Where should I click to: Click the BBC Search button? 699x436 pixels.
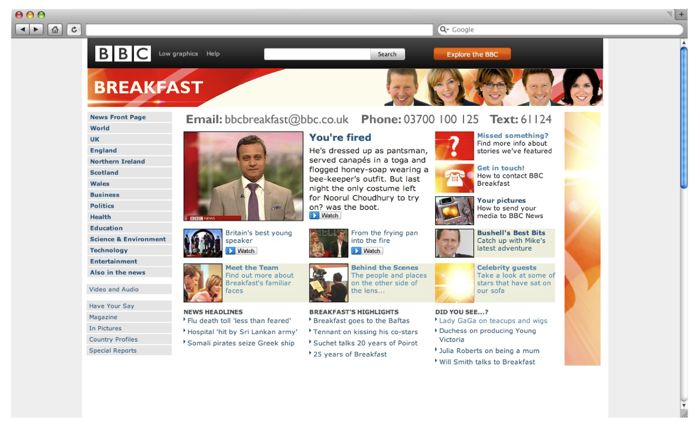[387, 54]
